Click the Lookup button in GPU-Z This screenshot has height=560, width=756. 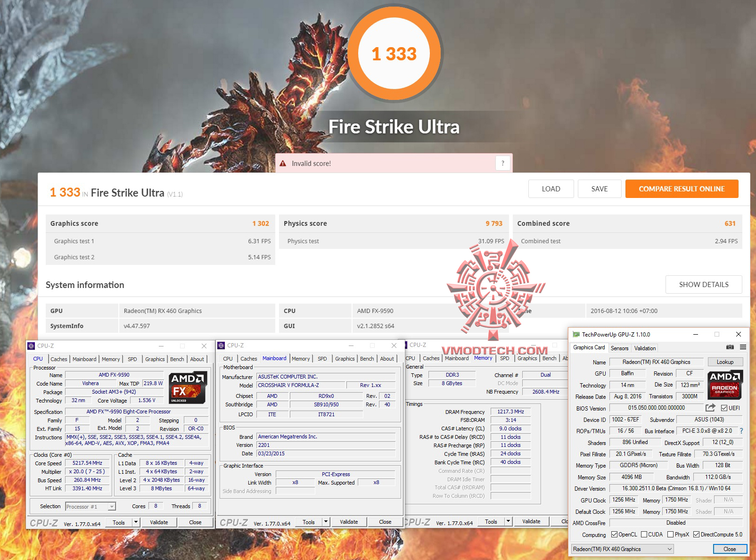pyautogui.click(x=725, y=362)
